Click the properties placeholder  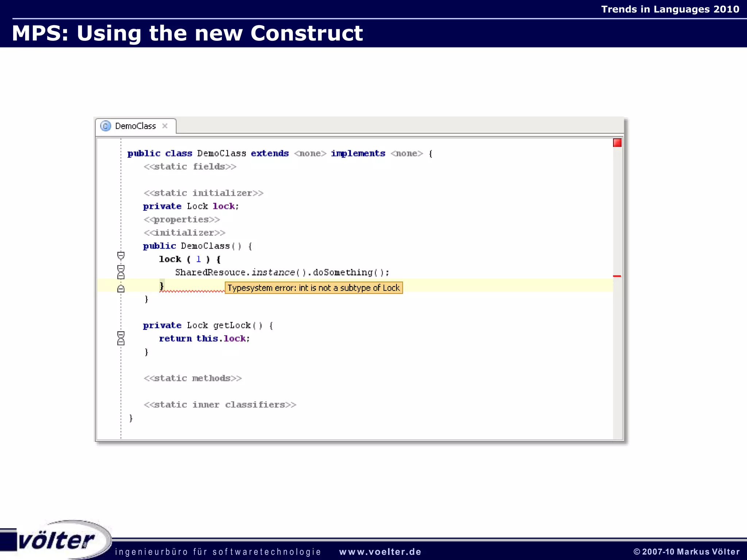(x=182, y=219)
